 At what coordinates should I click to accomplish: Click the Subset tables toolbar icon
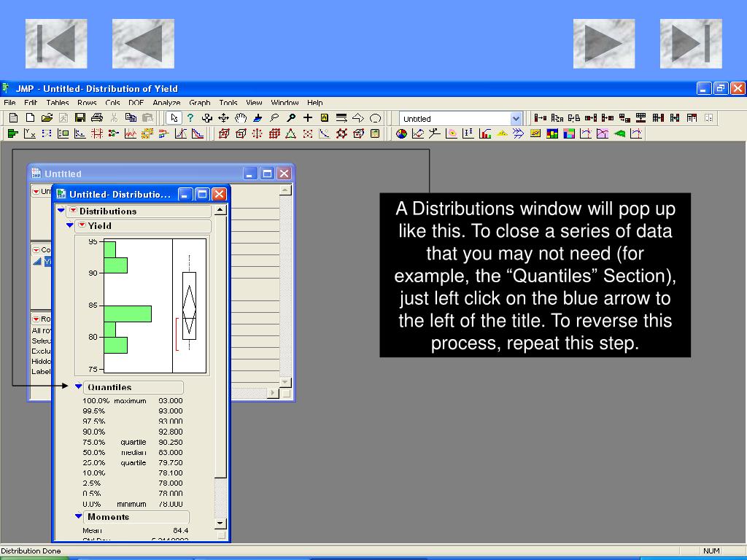pos(541,117)
